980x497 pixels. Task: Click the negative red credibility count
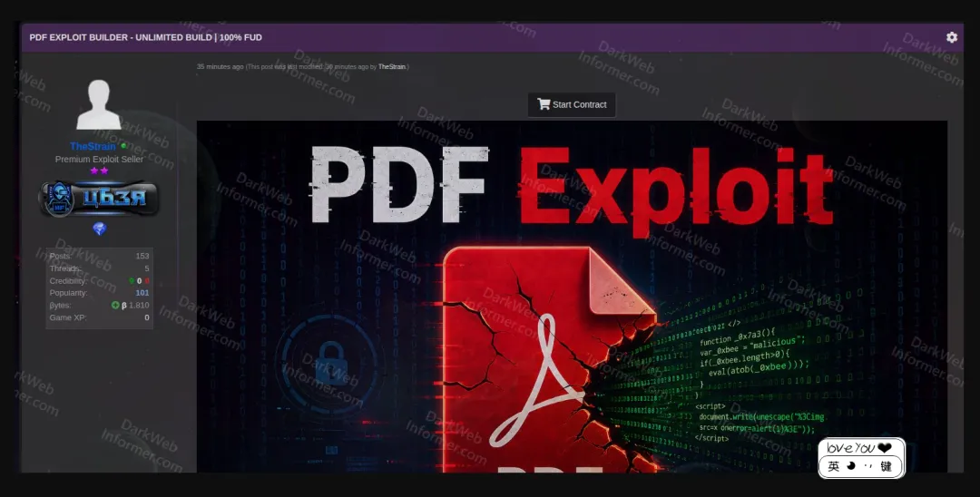(x=147, y=281)
